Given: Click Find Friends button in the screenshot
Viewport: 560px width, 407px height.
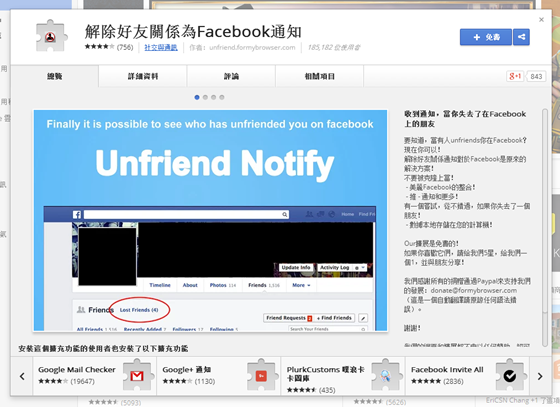Looking at the screenshot, I should pos(334,318).
